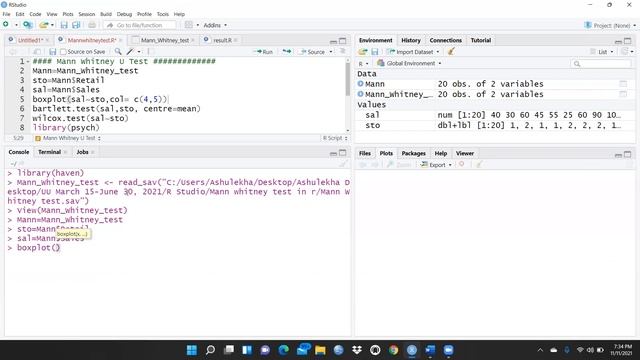Open R language selector in Environment
The width and height of the screenshot is (640, 360).
(363, 64)
